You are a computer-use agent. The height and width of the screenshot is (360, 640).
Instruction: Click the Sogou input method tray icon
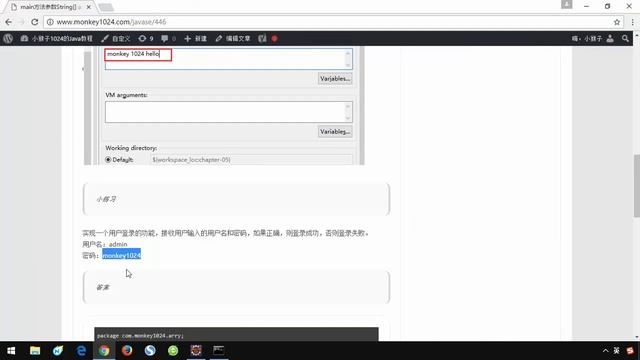pyautogui.click(x=630, y=351)
